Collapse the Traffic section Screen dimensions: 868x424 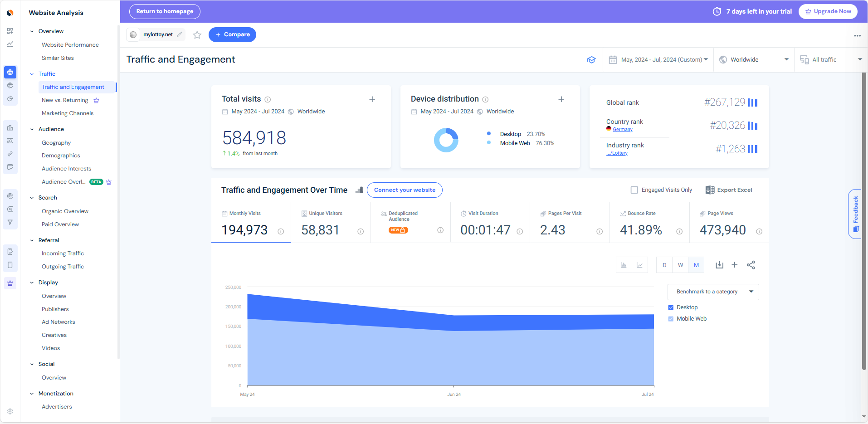32,74
